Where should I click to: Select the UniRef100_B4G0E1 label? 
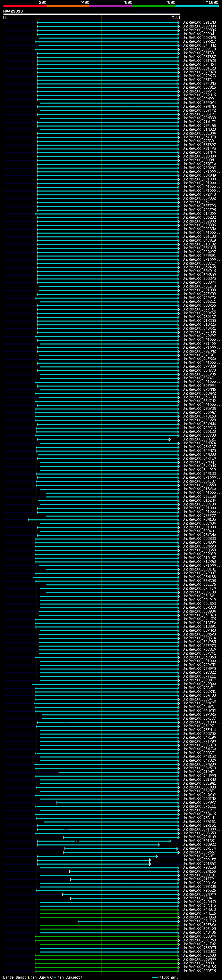(199, 856)
